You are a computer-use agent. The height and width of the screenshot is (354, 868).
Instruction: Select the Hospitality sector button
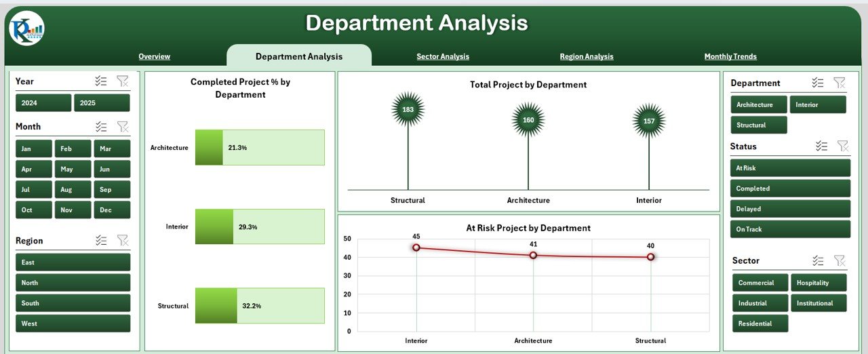pos(818,283)
